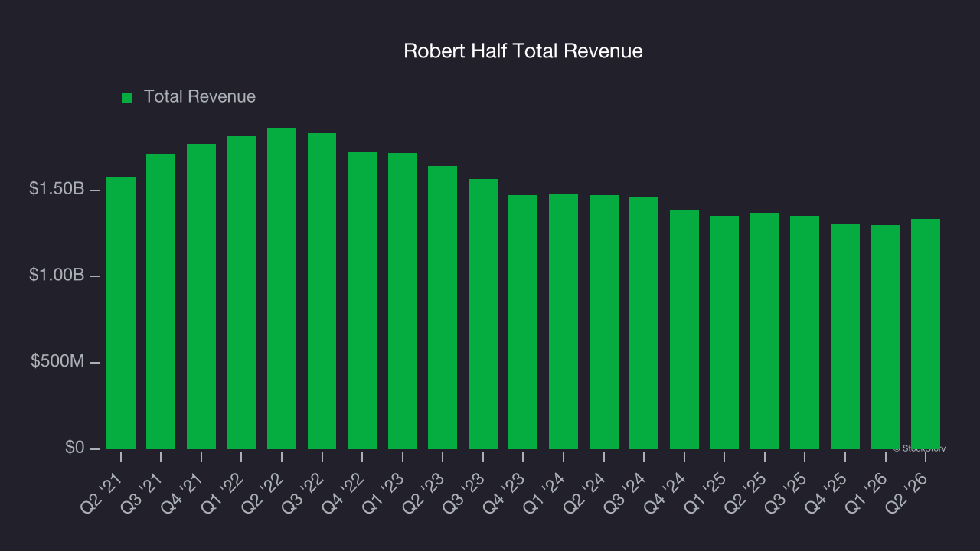Viewport: 980px width, 551px height.
Task: Select the bar for Q3 '25
Action: [x=805, y=333]
